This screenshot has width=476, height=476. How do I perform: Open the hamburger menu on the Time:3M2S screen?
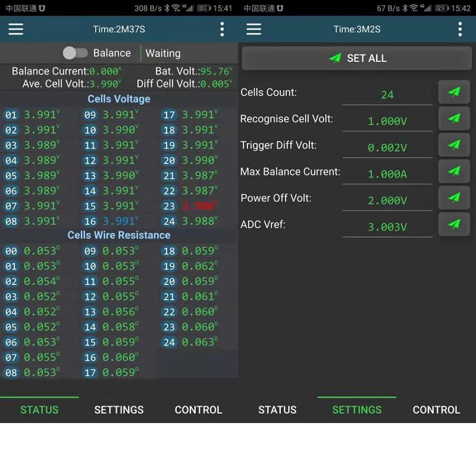[254, 29]
